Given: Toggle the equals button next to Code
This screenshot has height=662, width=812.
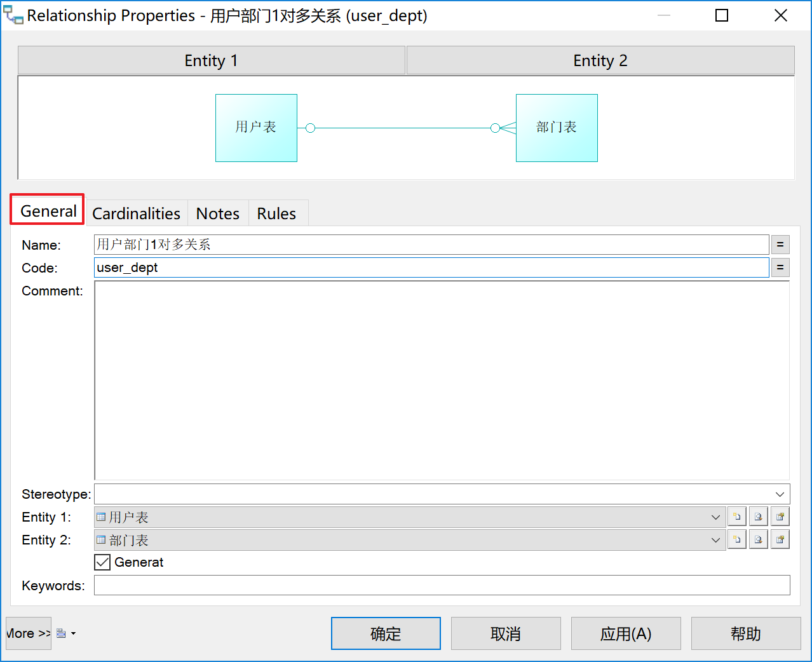Looking at the screenshot, I should [x=780, y=267].
